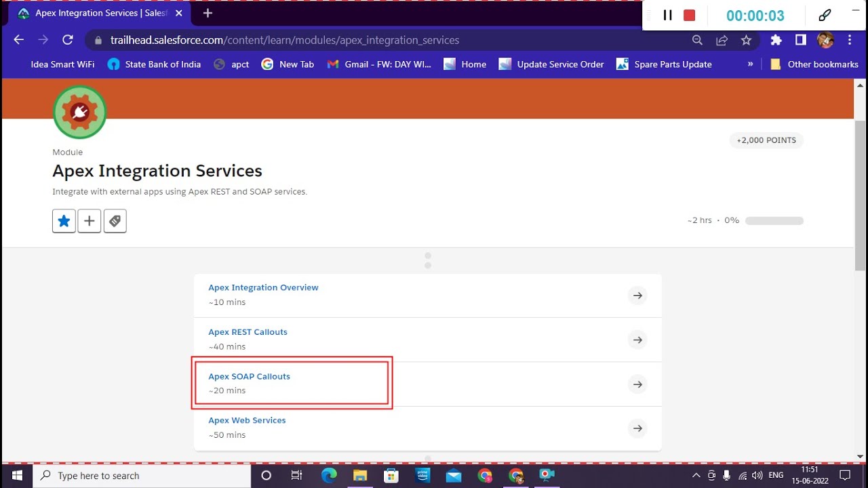
Task: Click the share page icon in address bar
Action: [722, 40]
